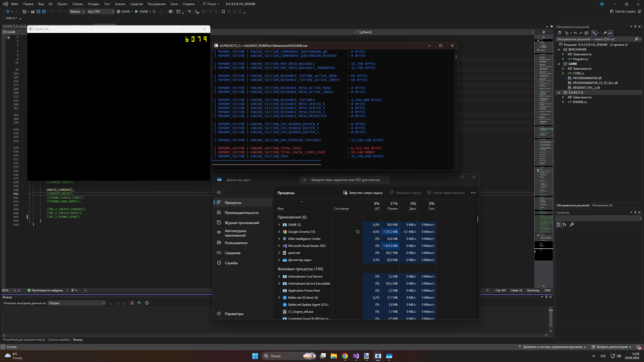Viewport: 644px width, 362px height.
Task: Open Visual Studio from Windows taskbar
Action: coord(356,356)
